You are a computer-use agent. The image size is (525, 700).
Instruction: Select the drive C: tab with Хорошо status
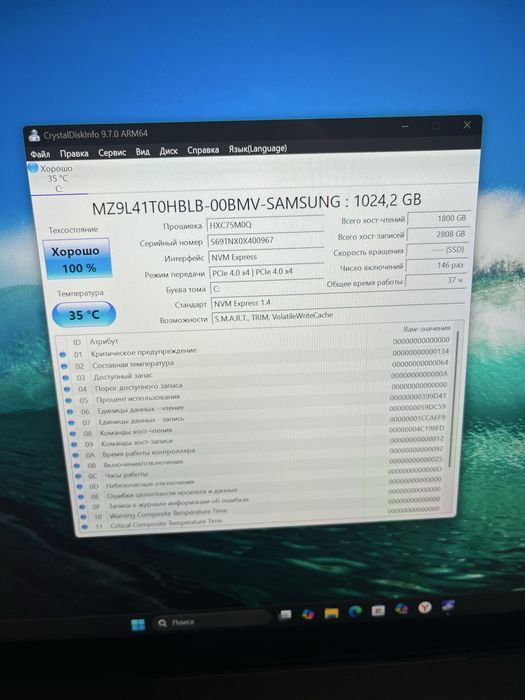[56, 179]
